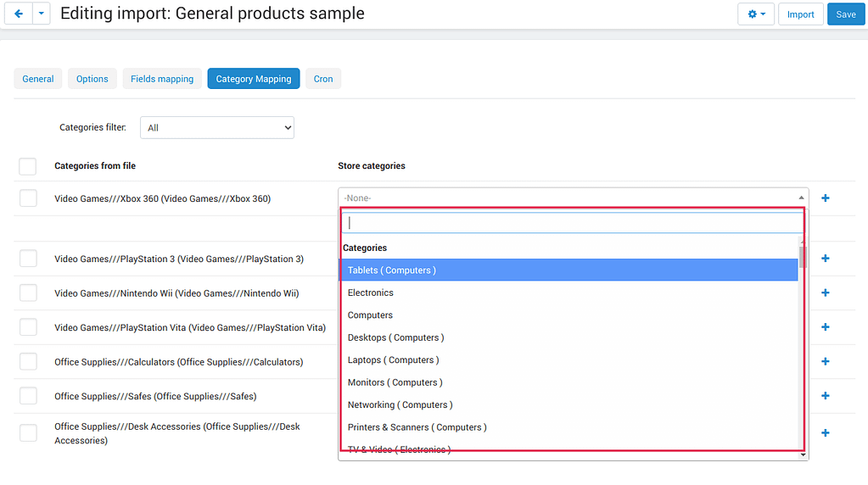This screenshot has height=485, width=868.
Task: Select the Category Mapping tab
Action: pos(254,79)
